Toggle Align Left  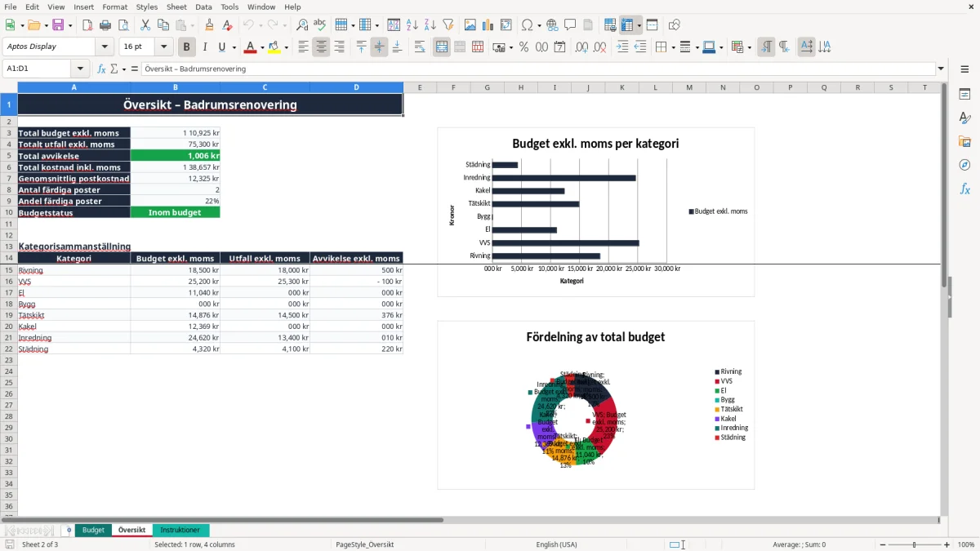[x=303, y=47]
